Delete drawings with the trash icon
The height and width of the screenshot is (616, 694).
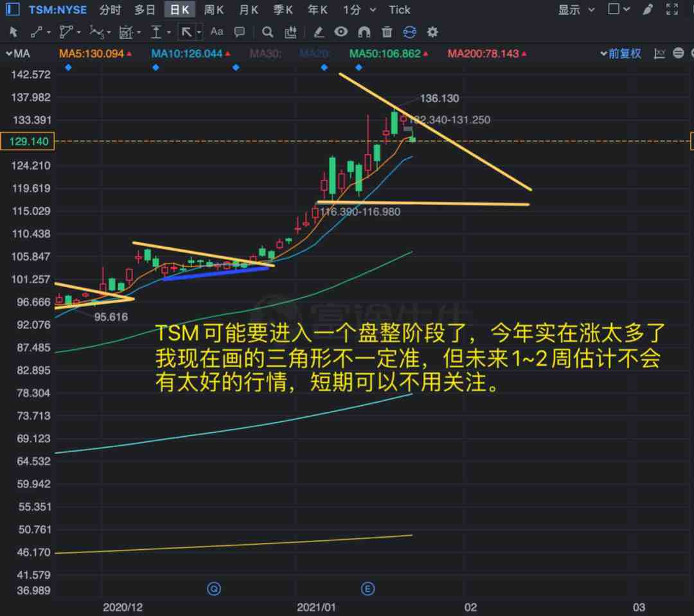pyautogui.click(x=387, y=32)
